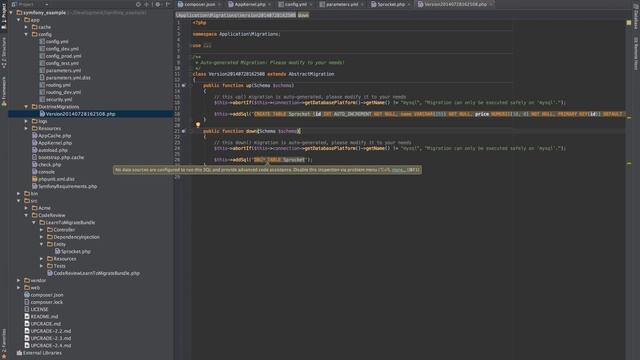Open the Project view dropdown

(x=31, y=4)
